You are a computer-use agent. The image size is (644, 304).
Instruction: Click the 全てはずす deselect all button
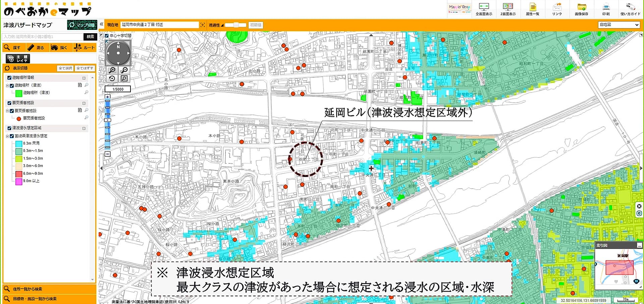coord(85,68)
